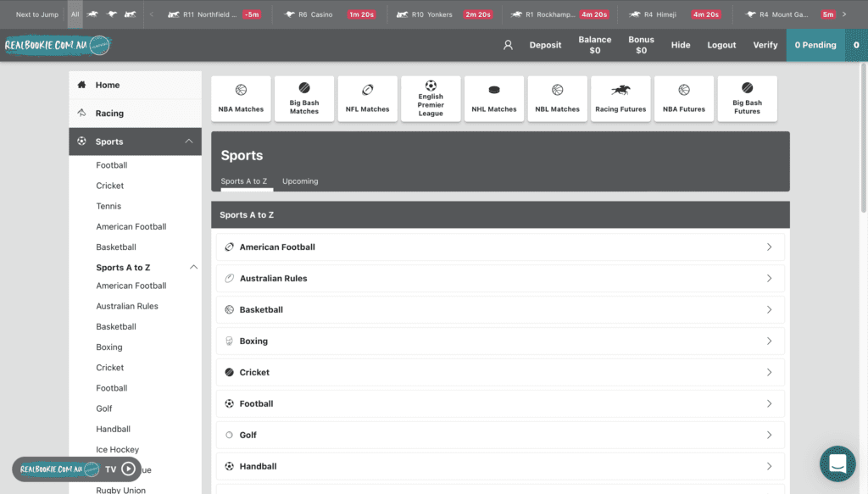Expand Basketball row chevron
The width and height of the screenshot is (868, 494).
[769, 310]
